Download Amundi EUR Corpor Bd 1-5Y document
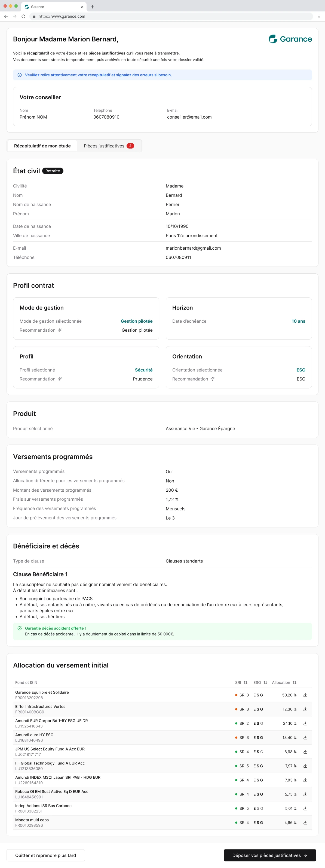 coord(305,724)
